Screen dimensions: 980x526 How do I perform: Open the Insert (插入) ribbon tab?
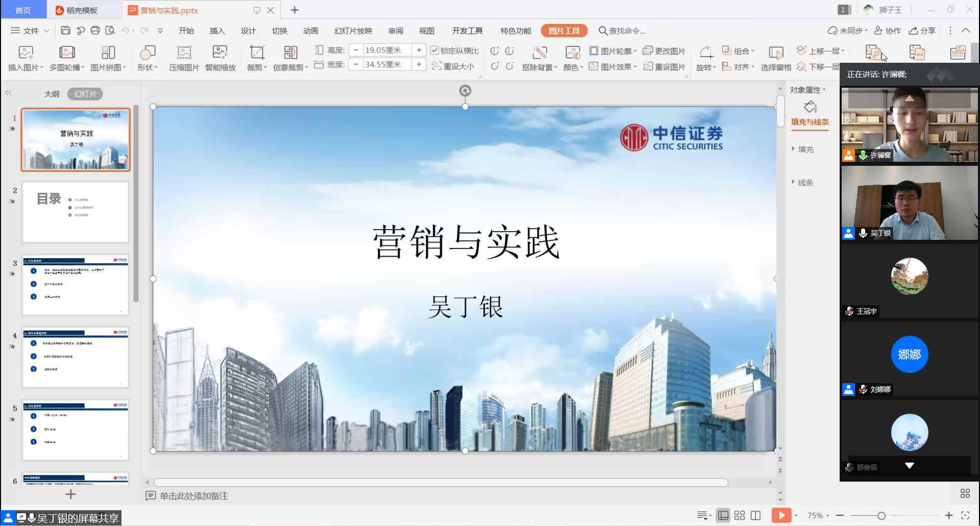pyautogui.click(x=217, y=31)
